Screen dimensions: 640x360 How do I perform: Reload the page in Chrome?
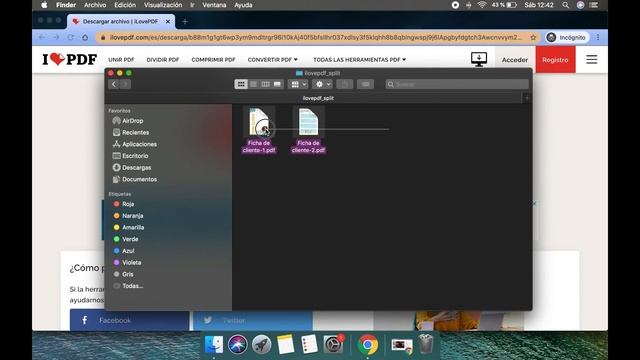click(x=71, y=38)
